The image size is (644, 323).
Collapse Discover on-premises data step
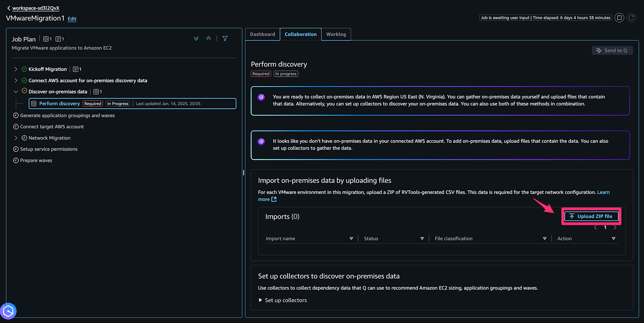pos(16,92)
